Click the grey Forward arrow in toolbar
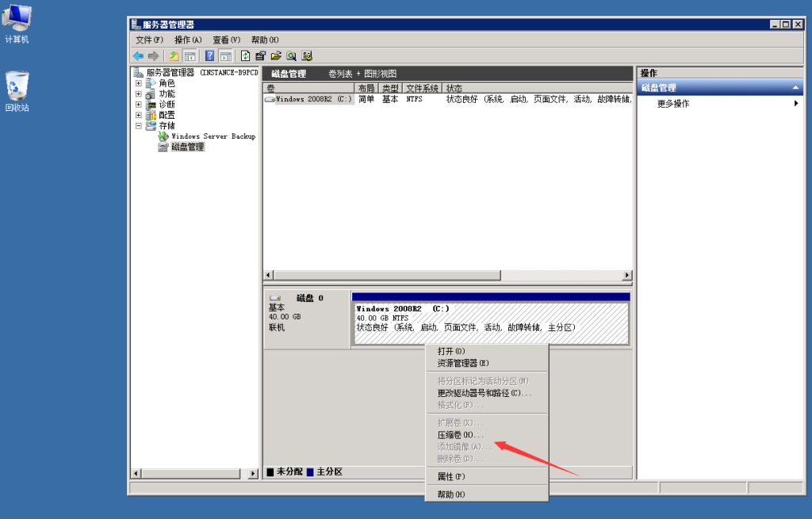Viewport: 812px width, 519px height. pyautogui.click(x=153, y=56)
